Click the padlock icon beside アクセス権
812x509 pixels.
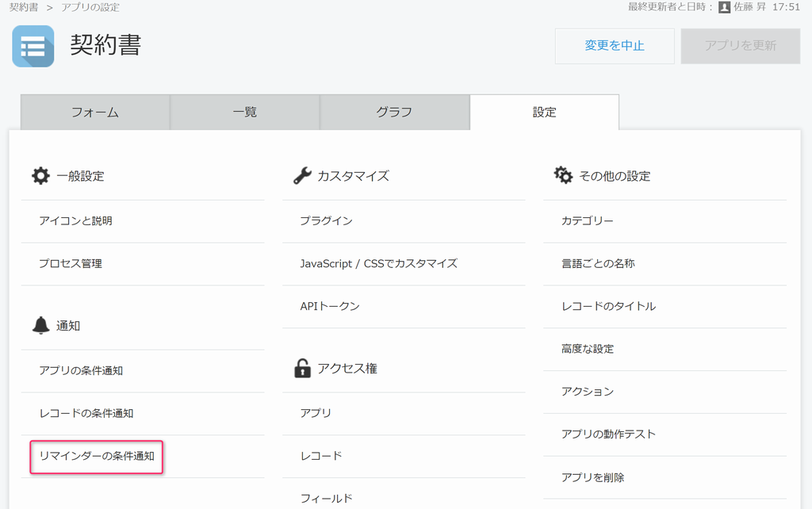point(302,368)
